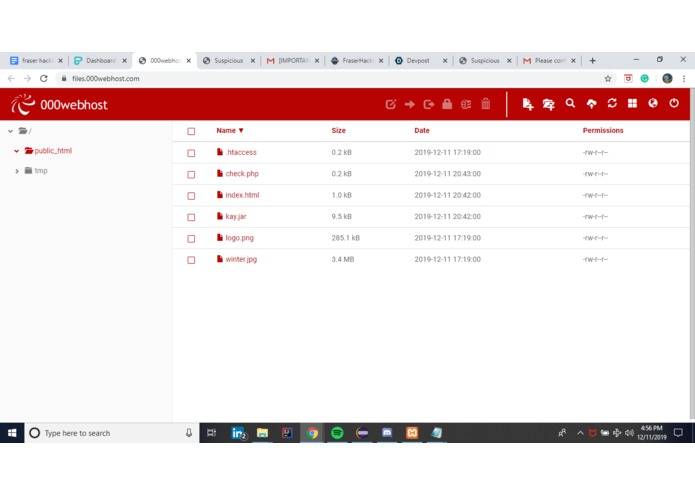Switch to IMPORTANT Gmail tab

(x=293, y=61)
